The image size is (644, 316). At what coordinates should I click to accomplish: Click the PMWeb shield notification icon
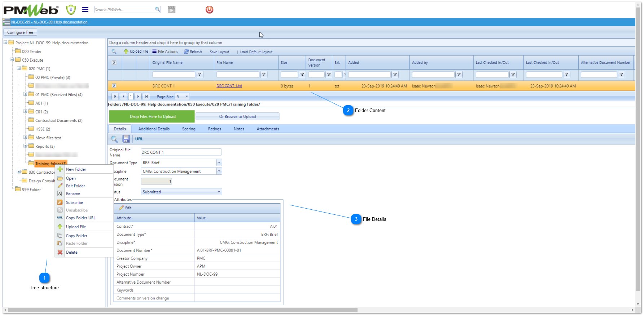[x=71, y=10]
